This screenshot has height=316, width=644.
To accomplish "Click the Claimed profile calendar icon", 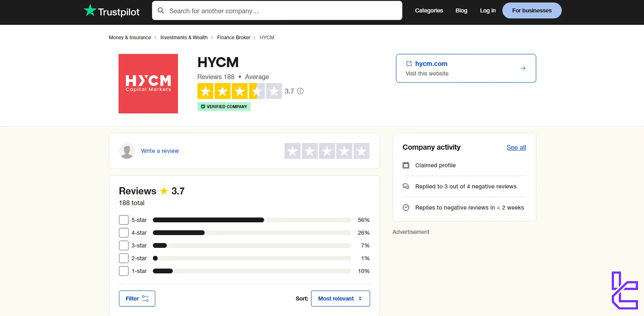I will click(x=406, y=165).
